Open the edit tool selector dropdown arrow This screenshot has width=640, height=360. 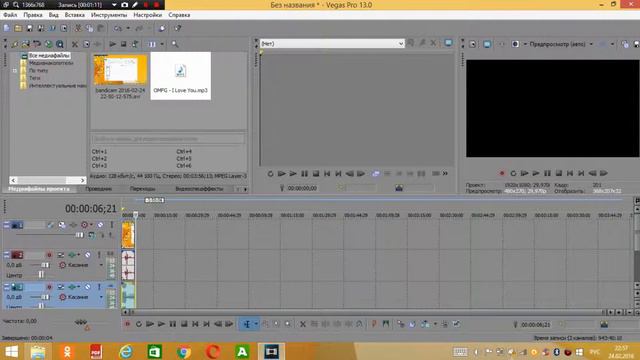pos(256,324)
